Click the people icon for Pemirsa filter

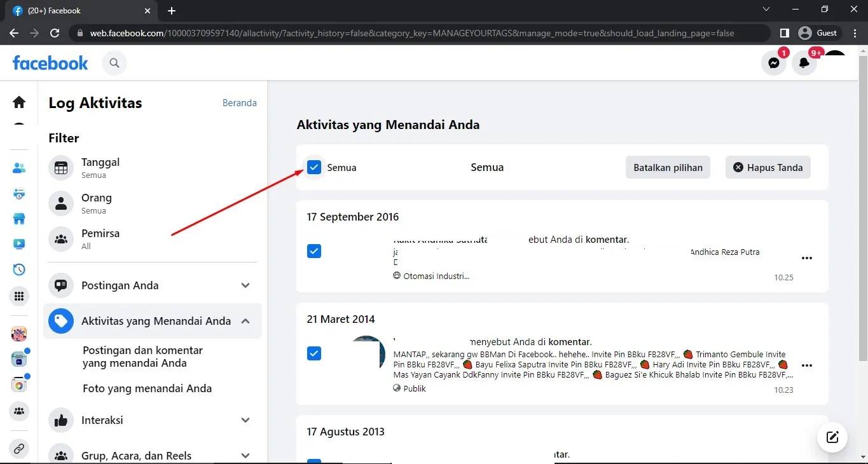pos(61,239)
